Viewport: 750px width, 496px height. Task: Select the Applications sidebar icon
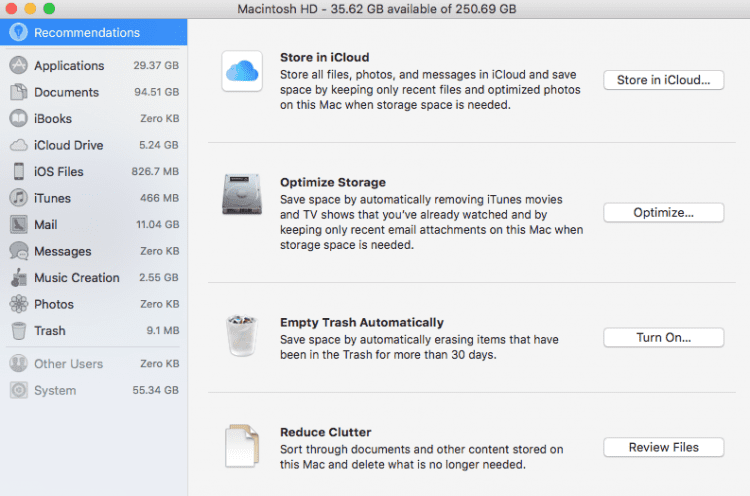(x=19, y=66)
